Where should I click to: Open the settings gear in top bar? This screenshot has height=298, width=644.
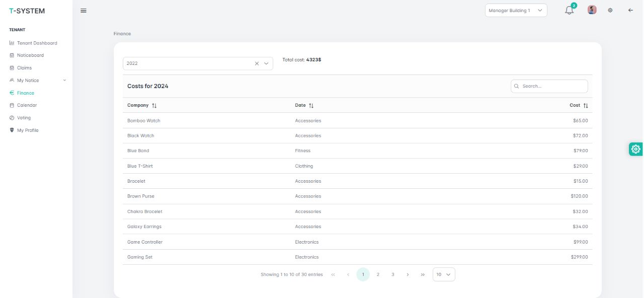pyautogui.click(x=610, y=10)
